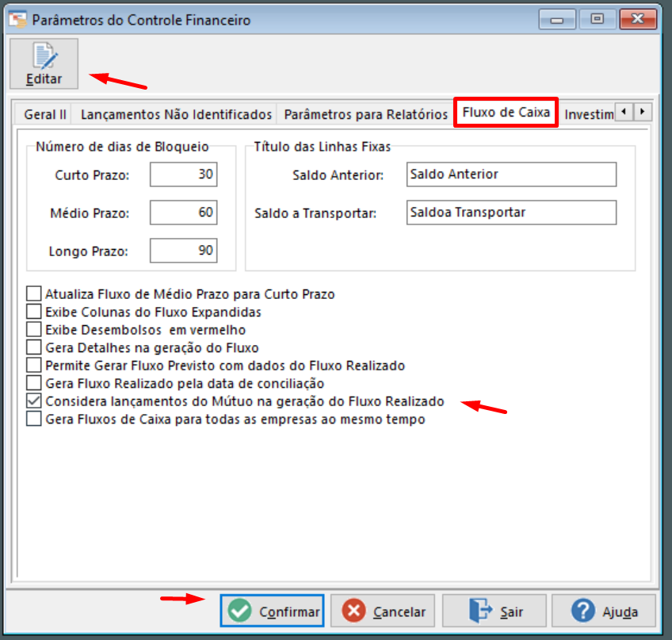This screenshot has width=672, height=640.
Task: Open the partially visible Investim tab
Action: [588, 114]
